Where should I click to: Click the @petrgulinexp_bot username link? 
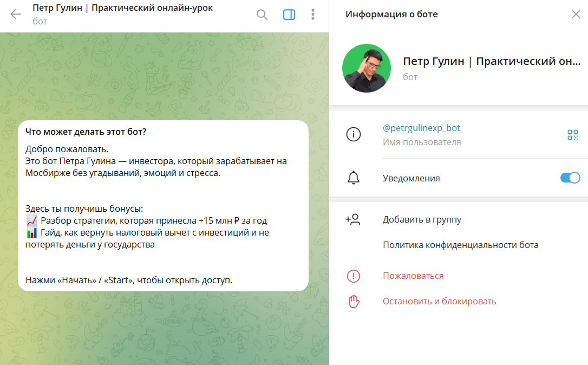tap(421, 128)
